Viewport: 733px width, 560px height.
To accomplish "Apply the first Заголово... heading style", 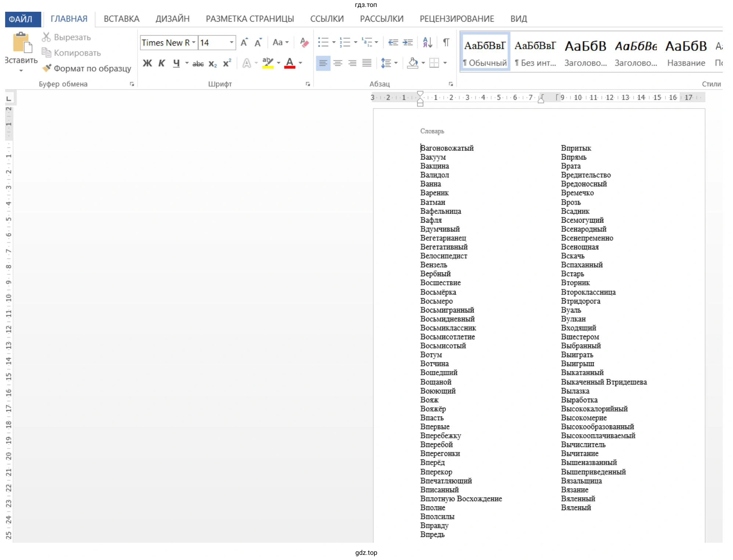I will (x=585, y=52).
